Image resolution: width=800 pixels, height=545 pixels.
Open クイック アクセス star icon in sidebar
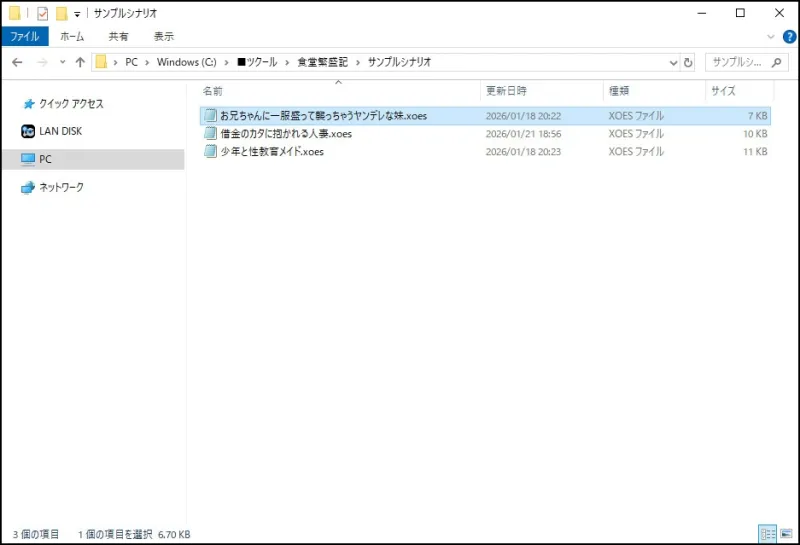[28, 104]
